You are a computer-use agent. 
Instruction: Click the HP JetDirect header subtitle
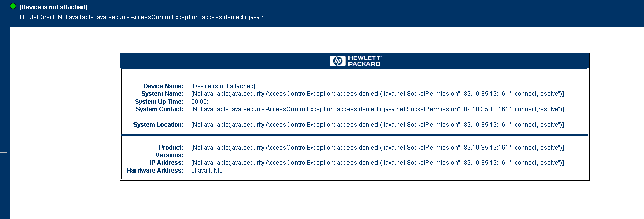point(142,17)
